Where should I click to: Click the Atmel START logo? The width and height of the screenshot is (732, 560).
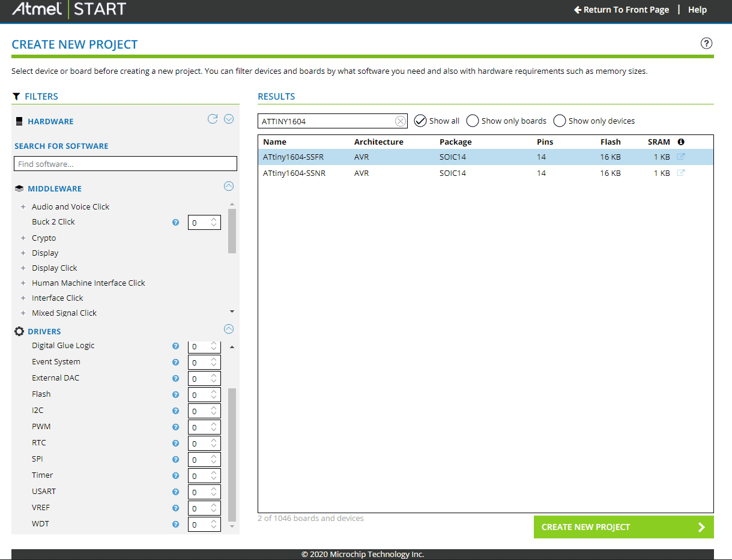(69, 9)
